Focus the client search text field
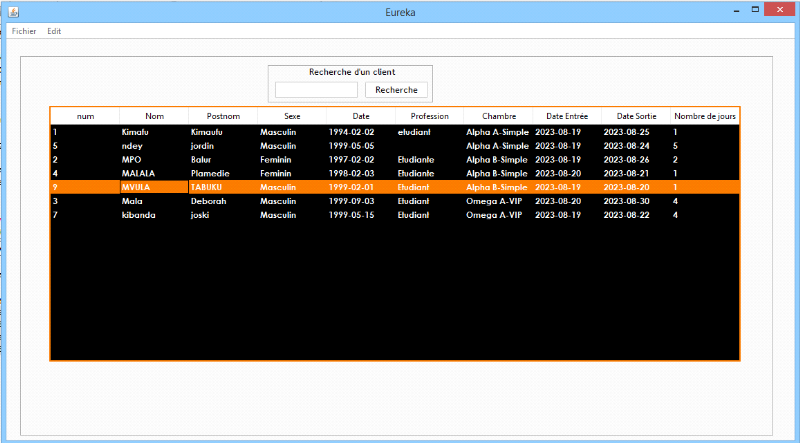 tap(316, 90)
